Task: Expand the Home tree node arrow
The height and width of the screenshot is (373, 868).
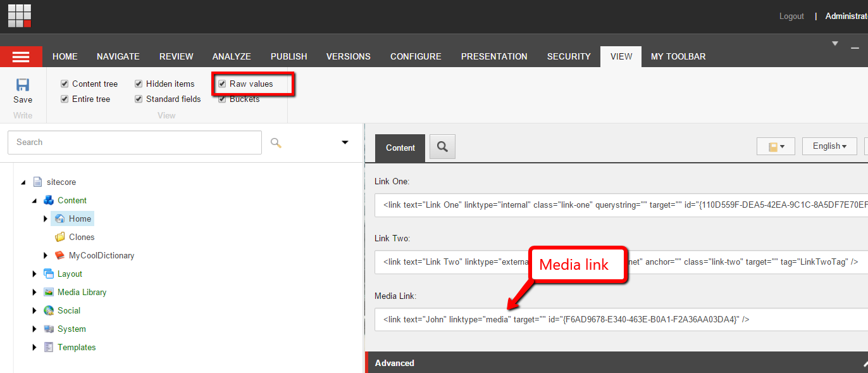Action: [46, 218]
